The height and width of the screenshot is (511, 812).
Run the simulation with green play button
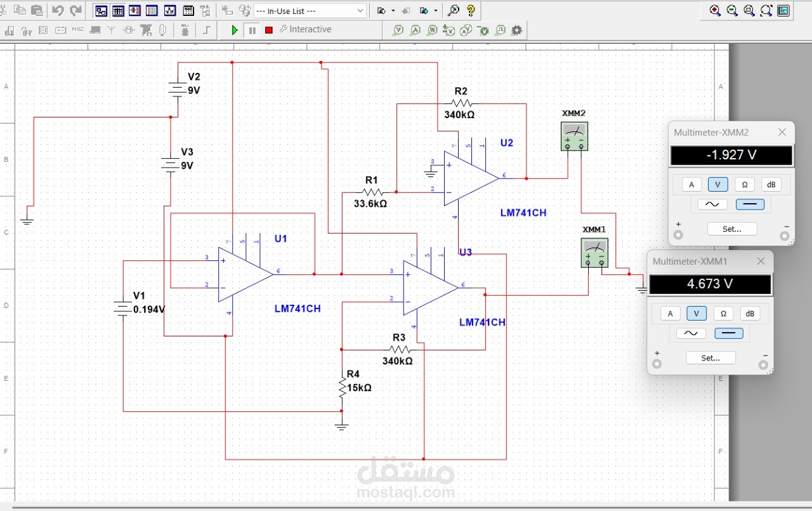tap(235, 30)
